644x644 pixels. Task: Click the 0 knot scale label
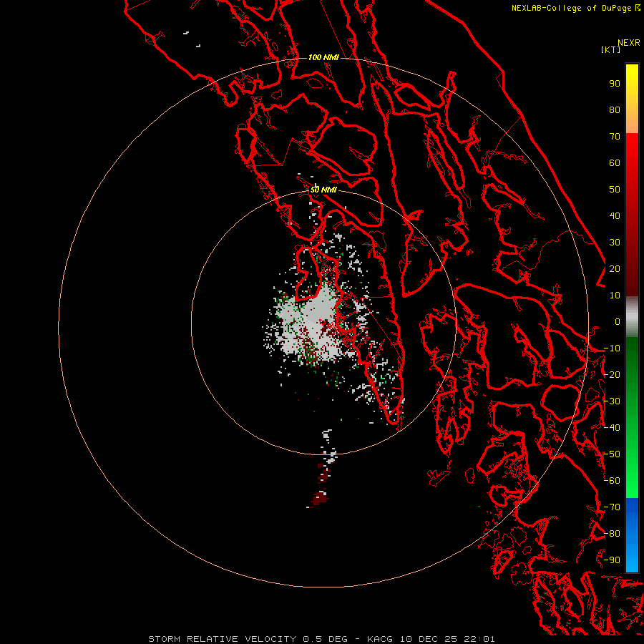tap(618, 321)
